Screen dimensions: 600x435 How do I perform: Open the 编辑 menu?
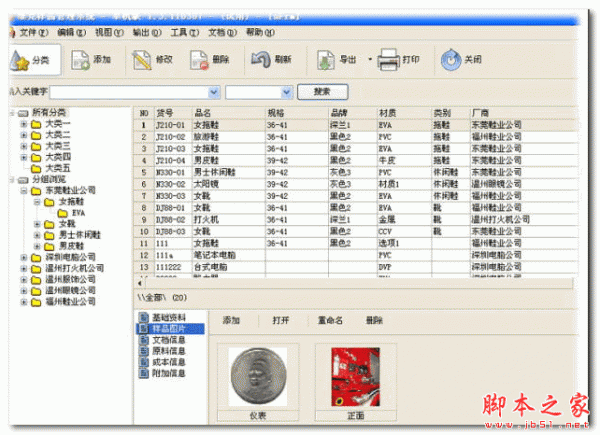coord(72,33)
